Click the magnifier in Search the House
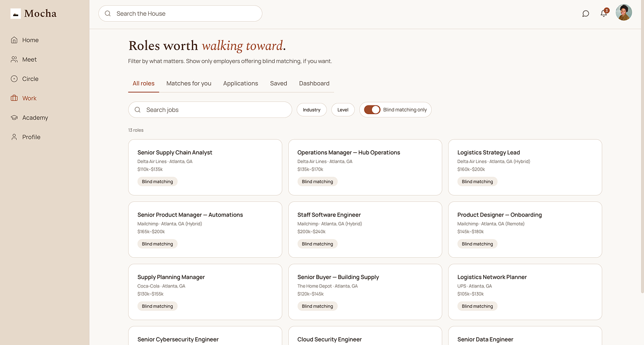644x345 pixels. (108, 14)
